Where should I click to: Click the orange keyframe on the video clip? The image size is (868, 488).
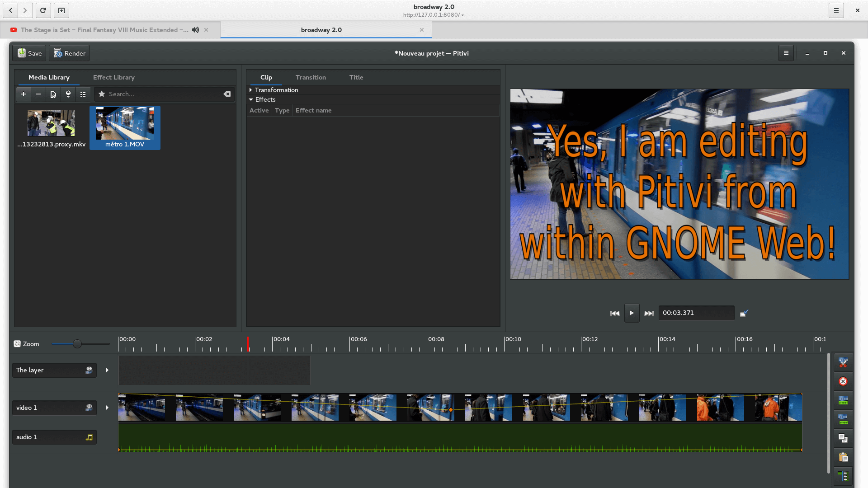click(x=451, y=410)
